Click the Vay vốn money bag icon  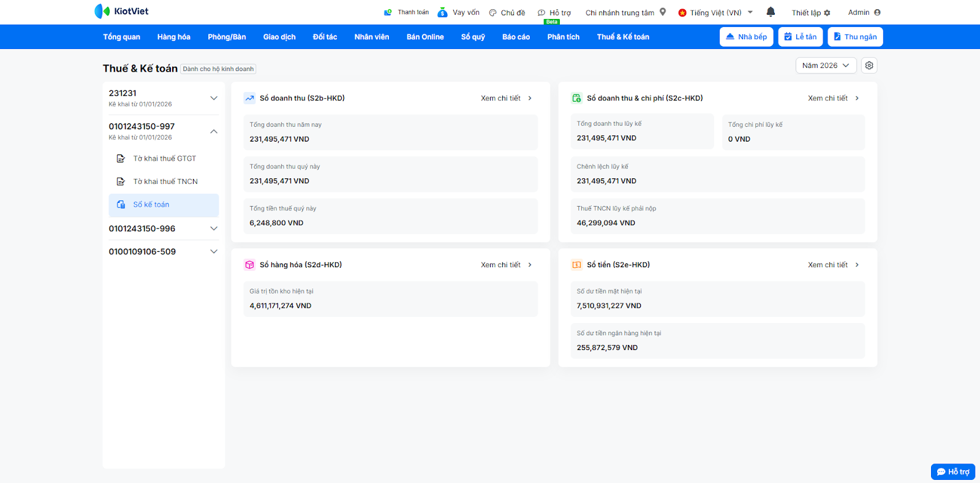point(442,12)
